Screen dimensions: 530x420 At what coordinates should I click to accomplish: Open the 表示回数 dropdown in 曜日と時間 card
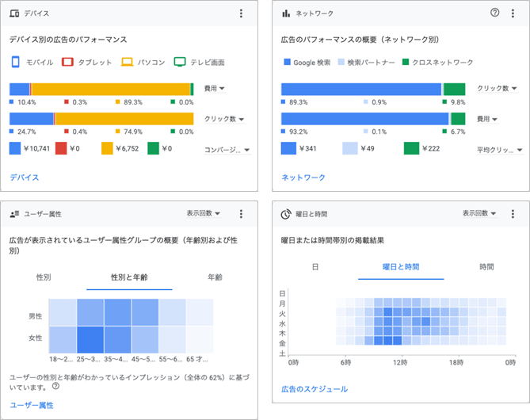[479, 213]
